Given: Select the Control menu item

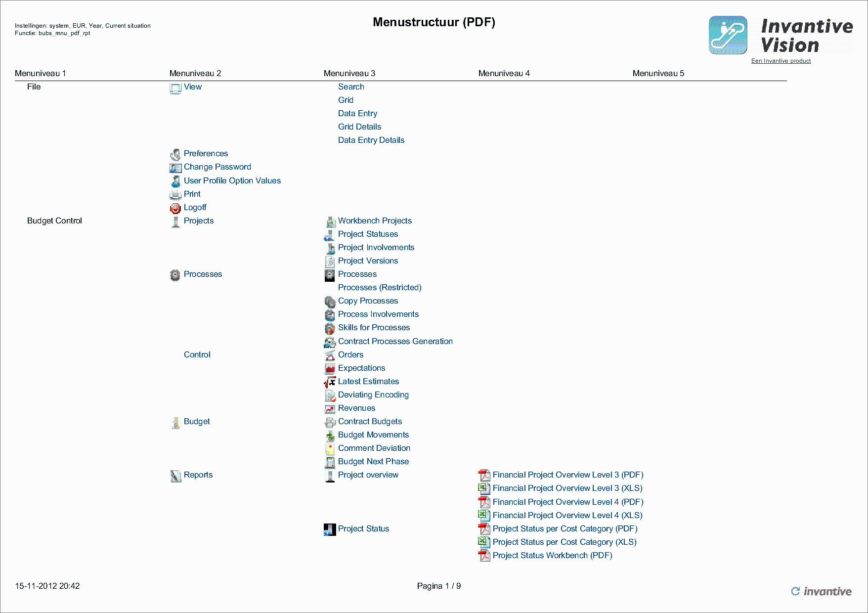Looking at the screenshot, I should (x=197, y=354).
